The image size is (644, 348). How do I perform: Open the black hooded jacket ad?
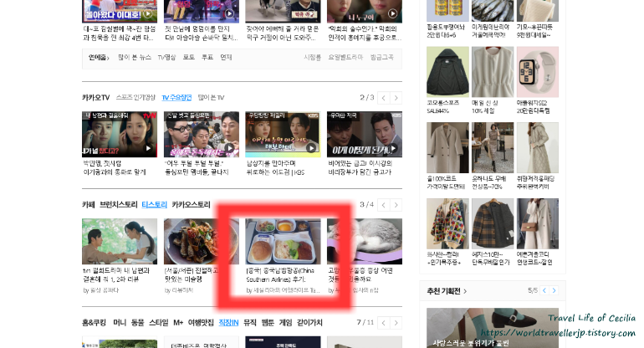[x=447, y=71]
